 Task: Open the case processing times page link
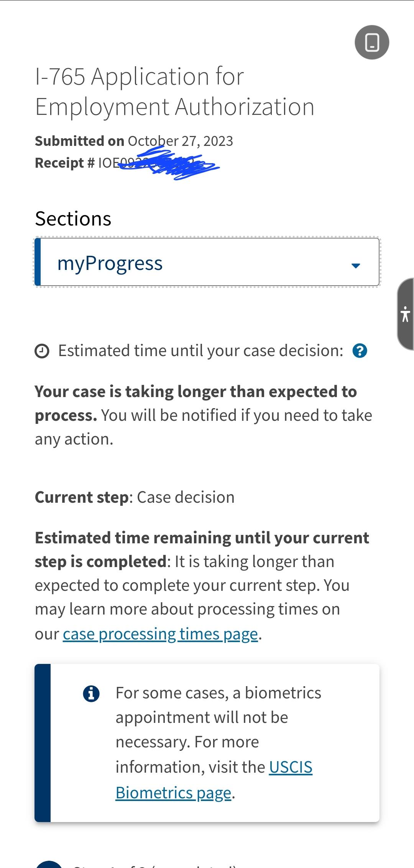pyautogui.click(x=160, y=633)
